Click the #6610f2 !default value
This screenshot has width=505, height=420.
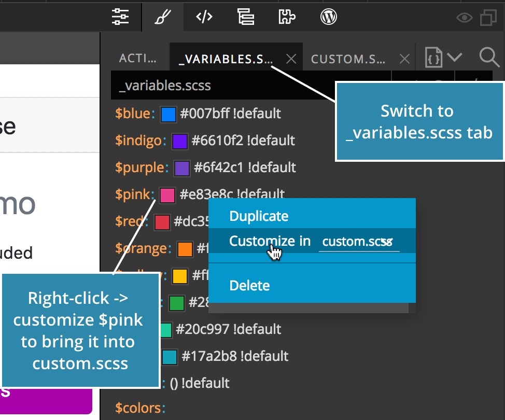coord(243,141)
